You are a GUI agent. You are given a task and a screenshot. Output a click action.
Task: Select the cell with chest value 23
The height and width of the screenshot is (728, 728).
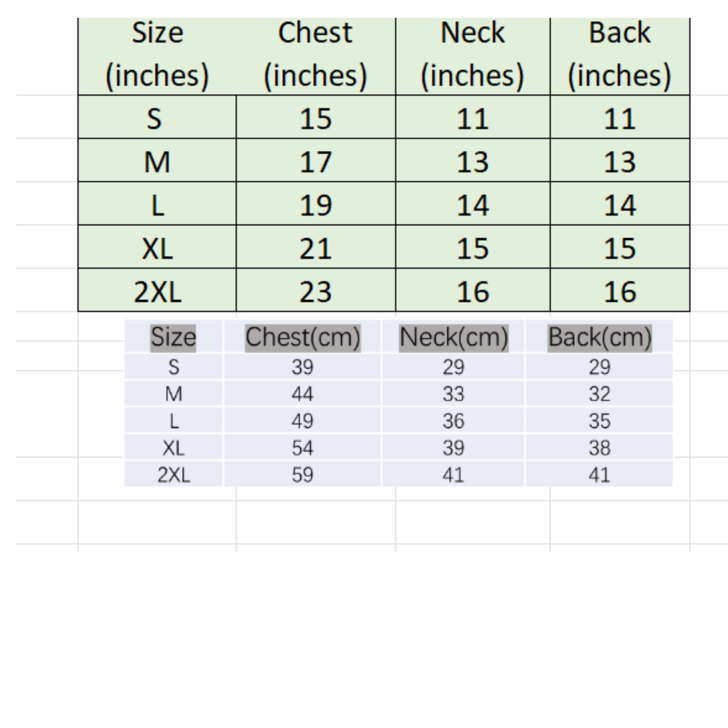pyautogui.click(x=315, y=292)
